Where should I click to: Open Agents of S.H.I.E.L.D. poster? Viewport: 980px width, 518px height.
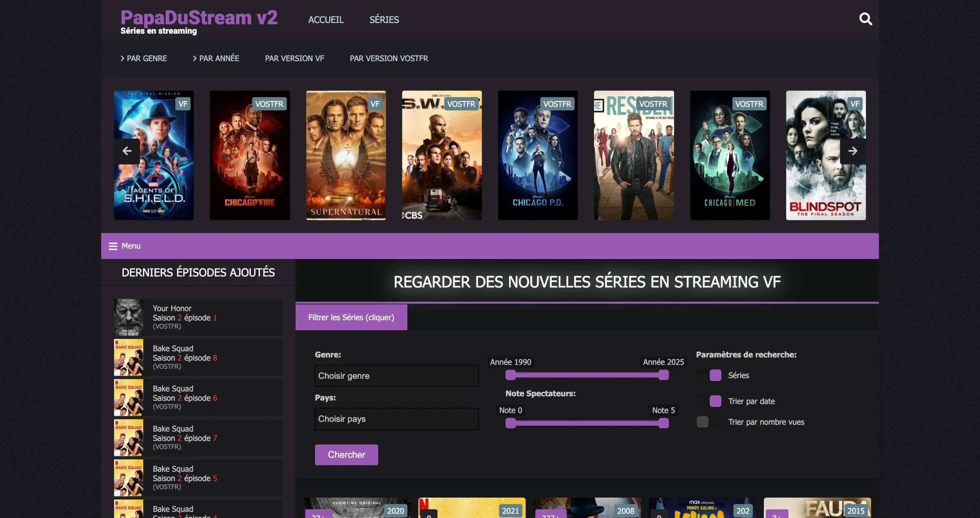(154, 155)
